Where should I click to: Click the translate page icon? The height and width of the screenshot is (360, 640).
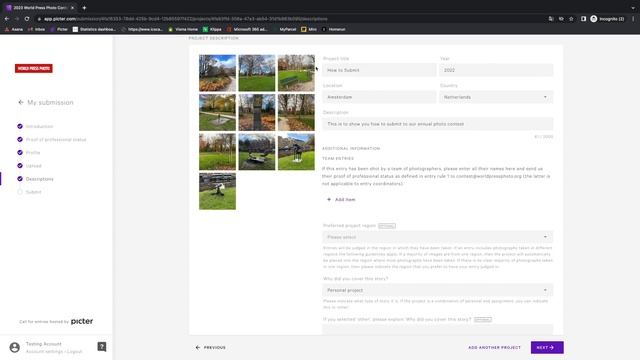(x=551, y=19)
